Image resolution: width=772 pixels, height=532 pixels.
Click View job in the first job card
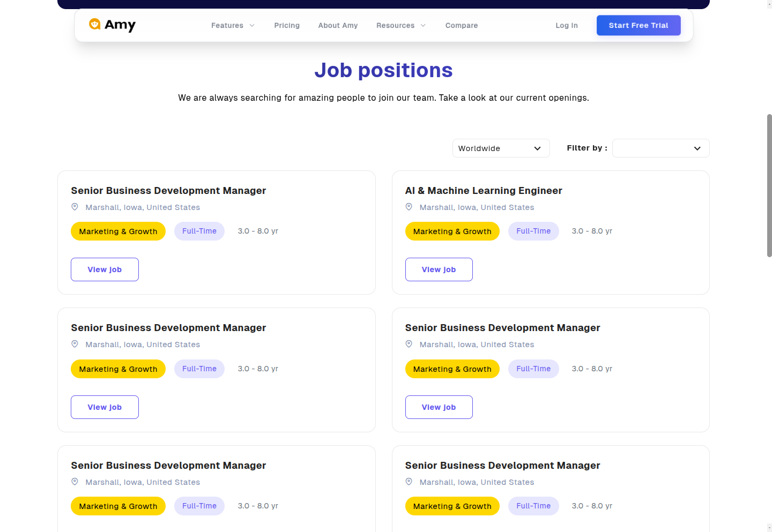(105, 269)
